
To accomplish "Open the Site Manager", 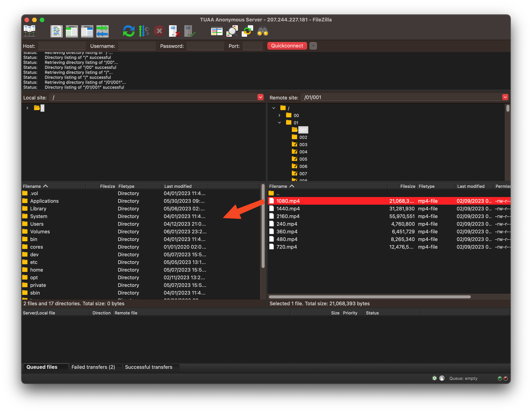I will point(29,31).
